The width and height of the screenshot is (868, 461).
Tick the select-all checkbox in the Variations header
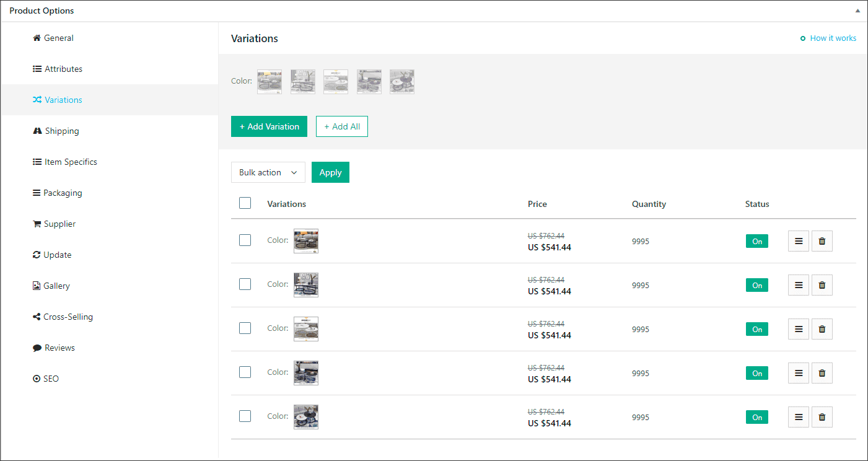click(x=245, y=203)
